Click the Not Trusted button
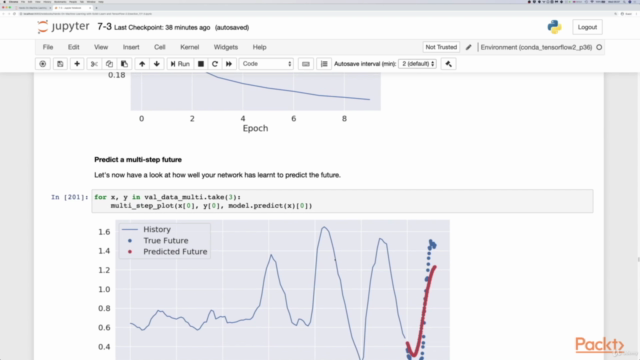 [x=441, y=47]
